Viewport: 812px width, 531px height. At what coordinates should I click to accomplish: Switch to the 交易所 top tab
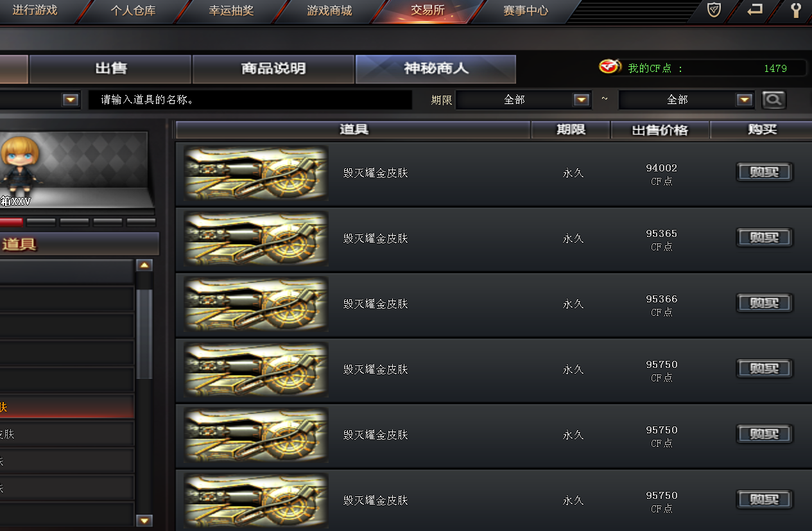pos(428,11)
